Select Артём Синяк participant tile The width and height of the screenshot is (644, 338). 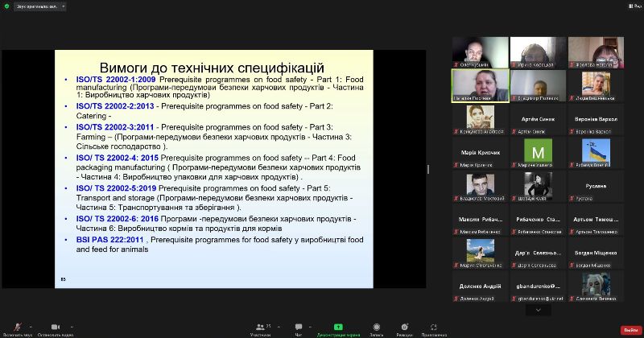click(x=538, y=119)
